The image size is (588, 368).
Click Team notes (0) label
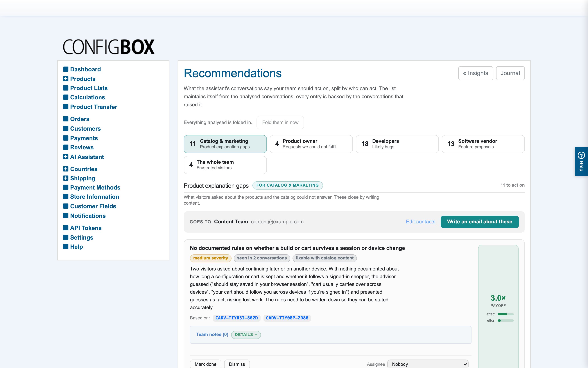pos(212,335)
